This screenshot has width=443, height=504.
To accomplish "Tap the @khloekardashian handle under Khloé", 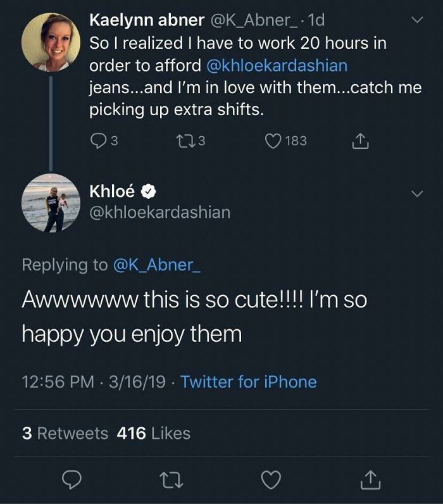I will tap(161, 213).
